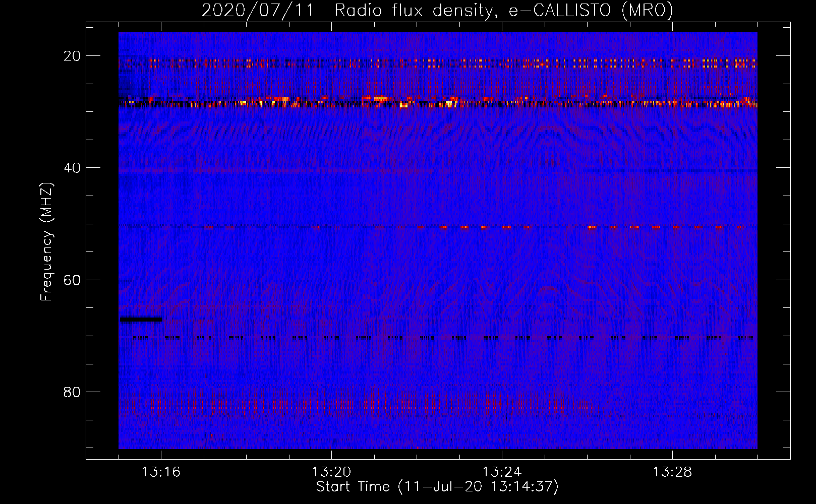Select the 13:24 time tick label
Image resolution: width=816 pixels, height=504 pixels.
coord(502,472)
